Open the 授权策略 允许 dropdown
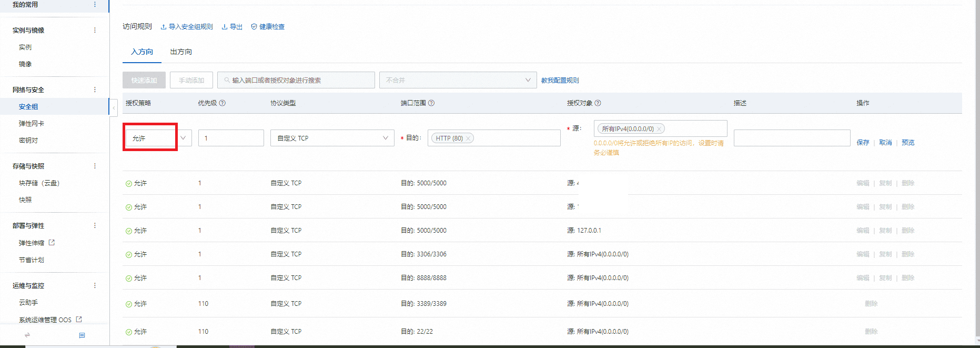Screen dimensions: 980x348 [x=158, y=138]
